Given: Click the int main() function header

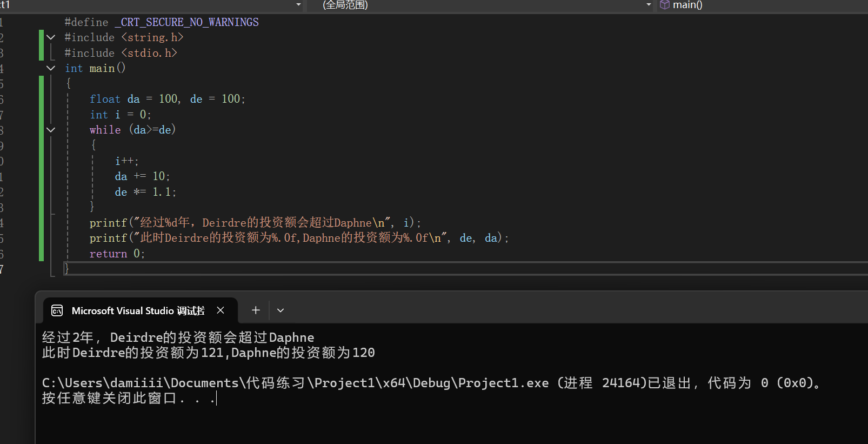Looking at the screenshot, I should [95, 68].
